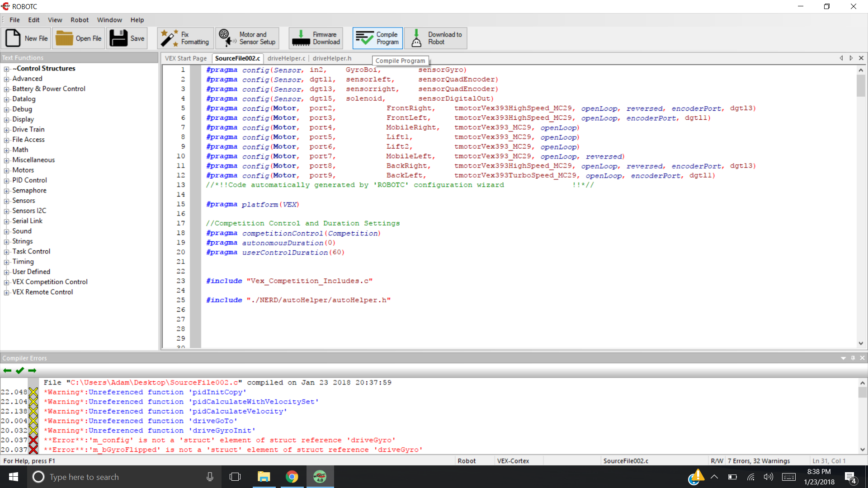Viewport: 868px width, 488px height.
Task: Start Firmware Download from the toolbar
Action: (316, 38)
